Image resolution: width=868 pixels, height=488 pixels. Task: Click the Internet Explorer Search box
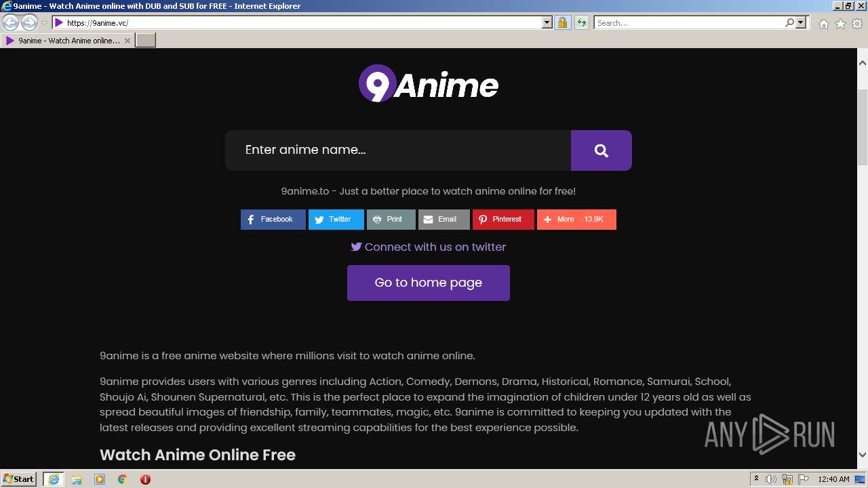pos(689,23)
